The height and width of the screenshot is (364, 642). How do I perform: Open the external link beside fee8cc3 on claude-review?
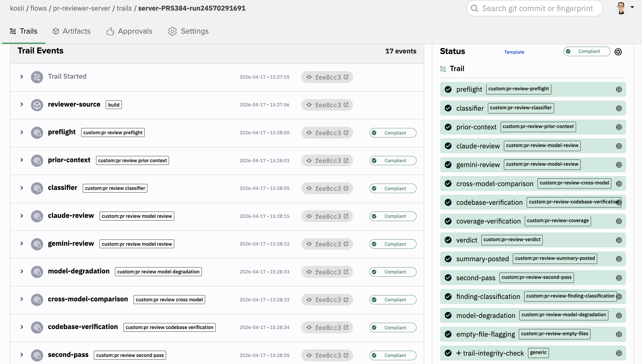(x=346, y=216)
